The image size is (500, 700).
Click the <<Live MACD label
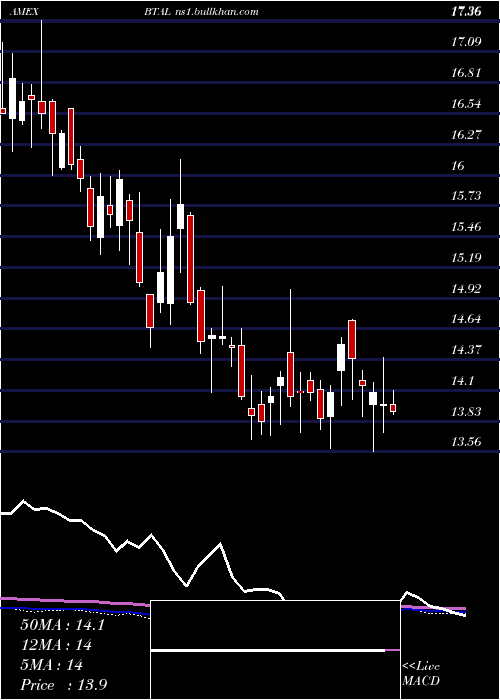pos(421,674)
